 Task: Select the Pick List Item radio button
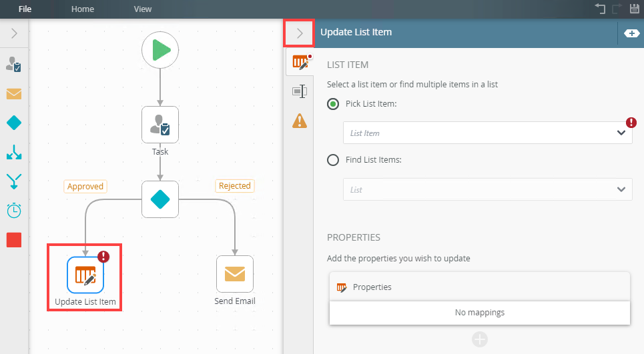[333, 104]
